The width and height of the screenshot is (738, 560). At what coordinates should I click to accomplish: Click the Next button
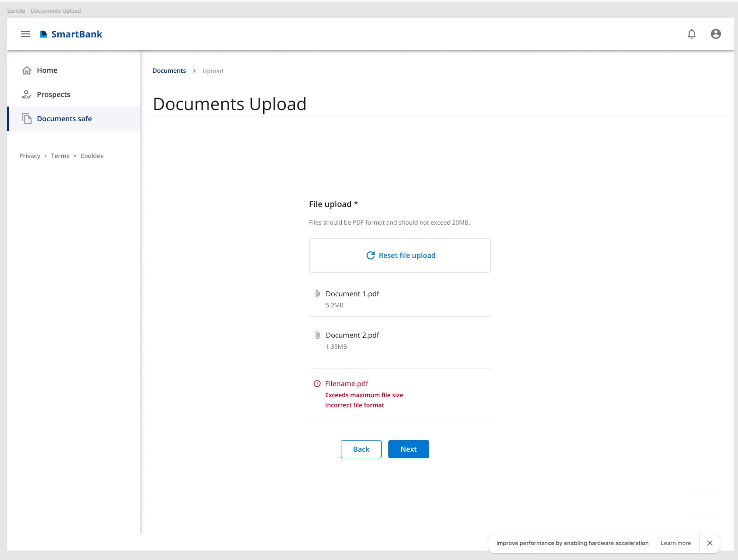(x=408, y=449)
